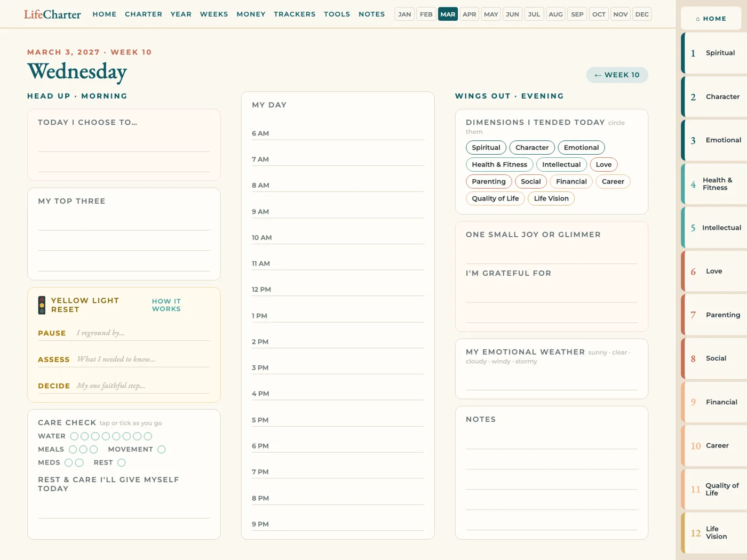The width and height of the screenshot is (747, 560).
Task: Switch to the APR month tab
Action: tap(470, 14)
